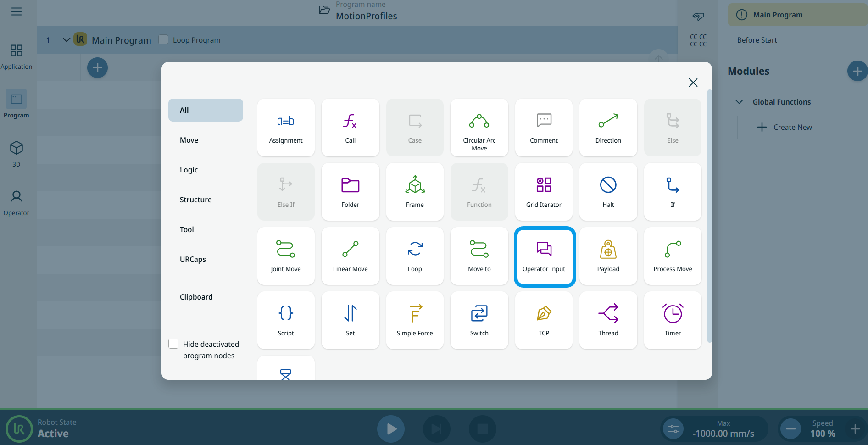Filter nodes by Logic category
Viewport: 868px width, 445px height.
point(189,170)
